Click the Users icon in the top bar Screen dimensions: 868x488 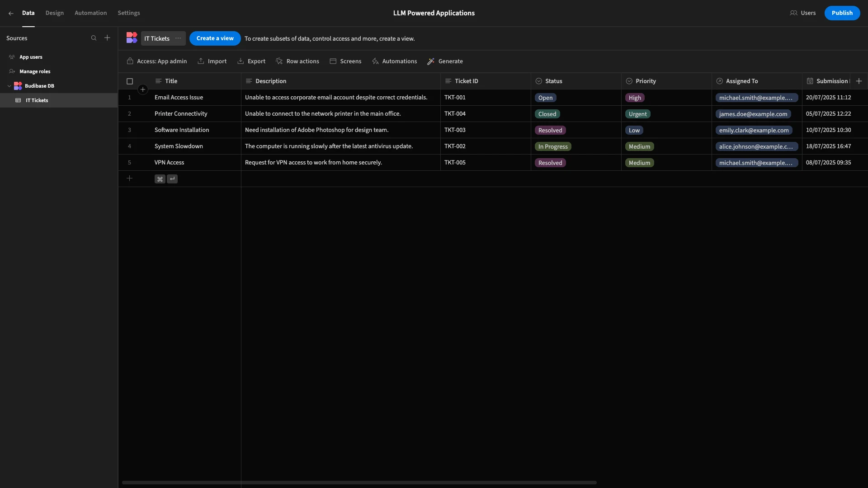pos(793,13)
